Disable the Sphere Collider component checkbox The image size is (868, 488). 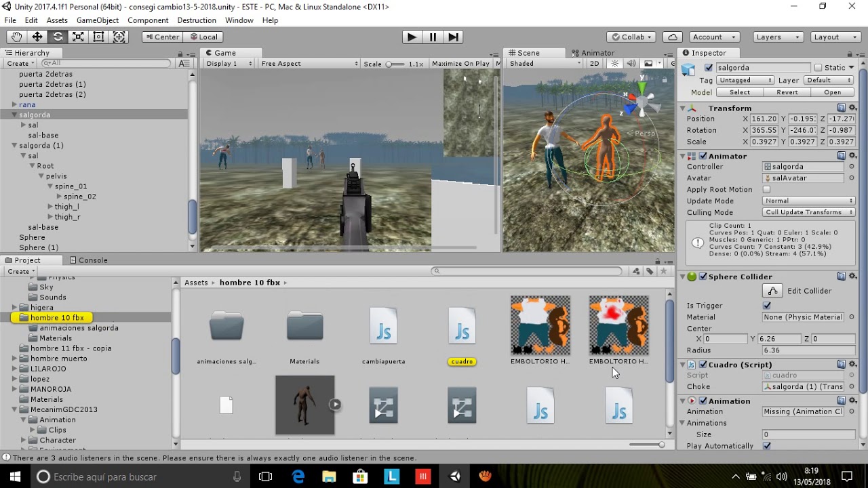703,277
